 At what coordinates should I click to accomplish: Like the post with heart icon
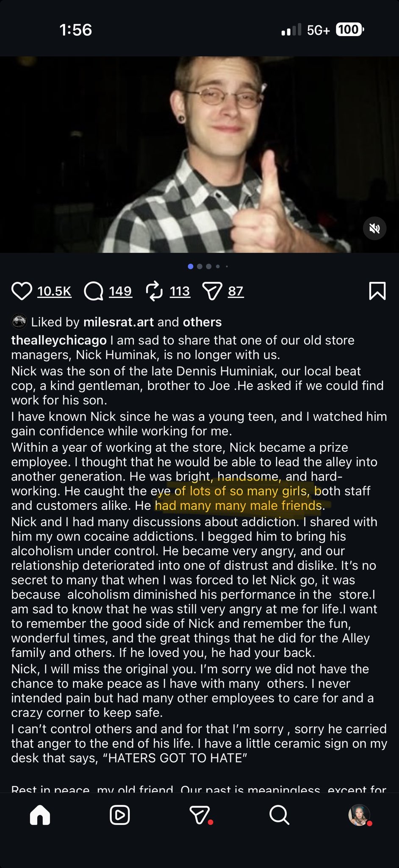[22, 291]
